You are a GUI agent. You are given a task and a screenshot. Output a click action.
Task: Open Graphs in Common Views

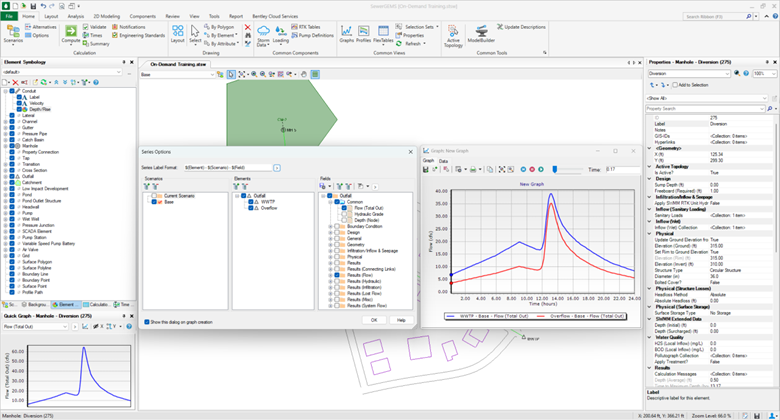click(347, 33)
